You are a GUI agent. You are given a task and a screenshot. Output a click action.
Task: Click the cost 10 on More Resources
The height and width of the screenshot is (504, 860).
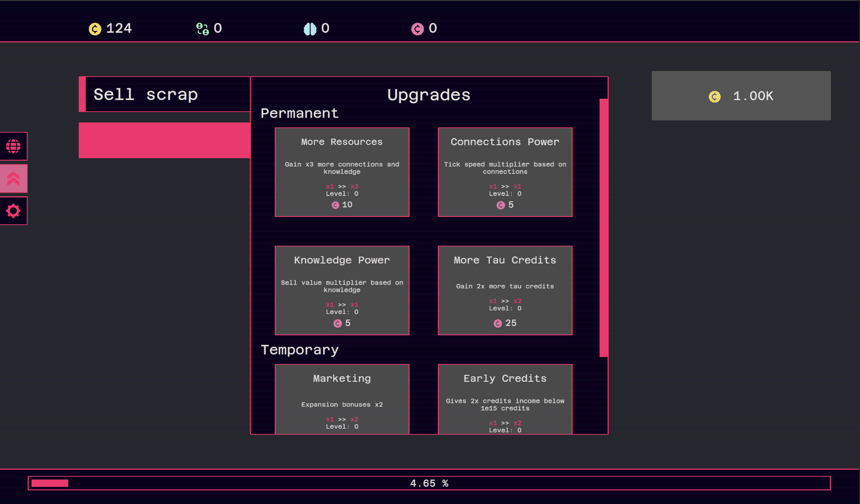[x=347, y=205]
